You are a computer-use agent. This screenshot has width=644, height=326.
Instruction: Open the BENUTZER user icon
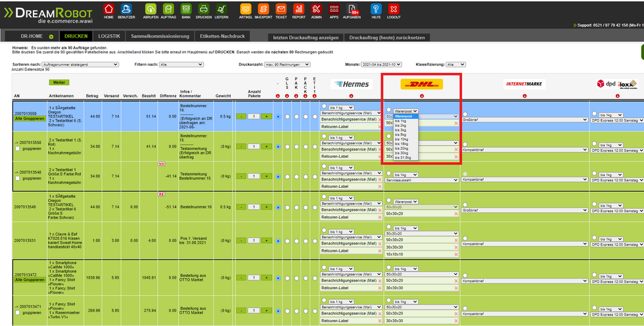[126, 9]
